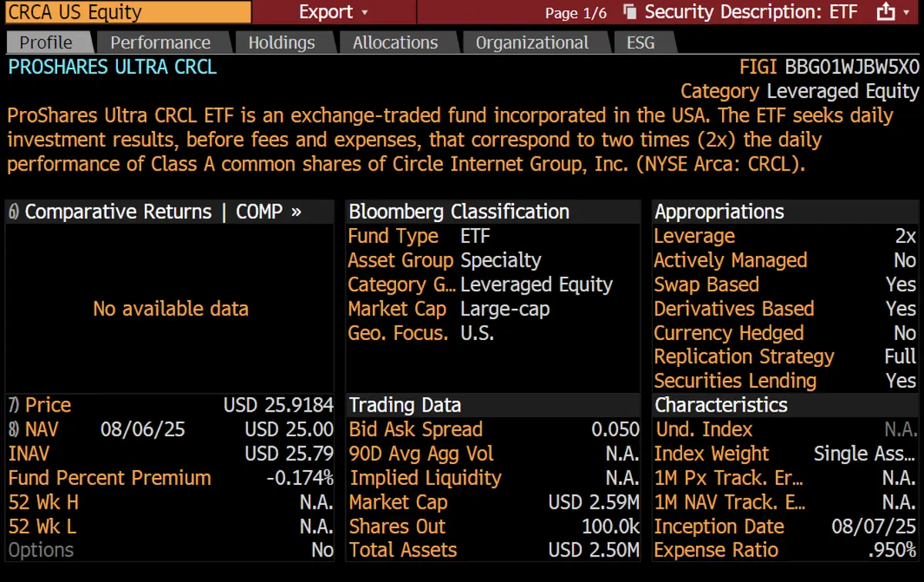Click the Characteristics section header

pos(721,405)
